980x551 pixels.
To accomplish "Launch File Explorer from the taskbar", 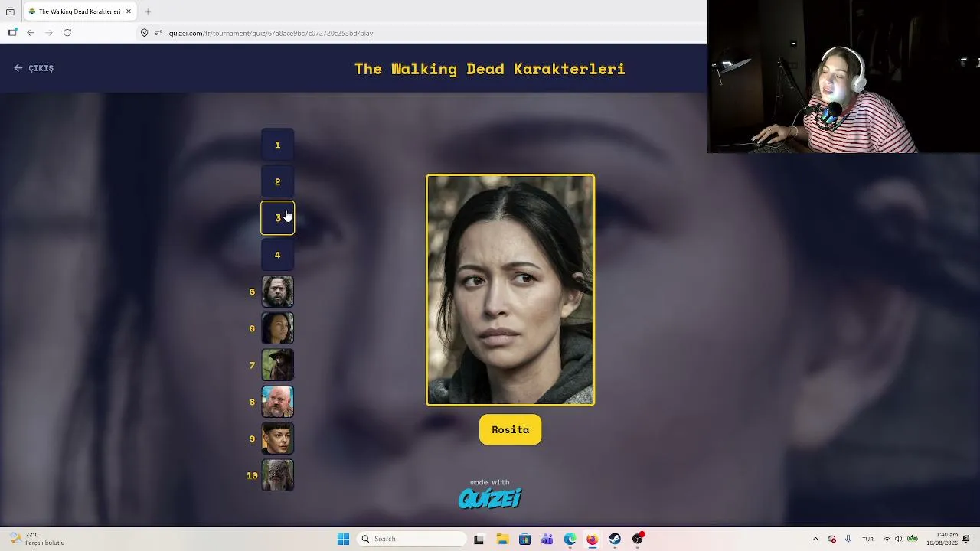I will [x=502, y=539].
